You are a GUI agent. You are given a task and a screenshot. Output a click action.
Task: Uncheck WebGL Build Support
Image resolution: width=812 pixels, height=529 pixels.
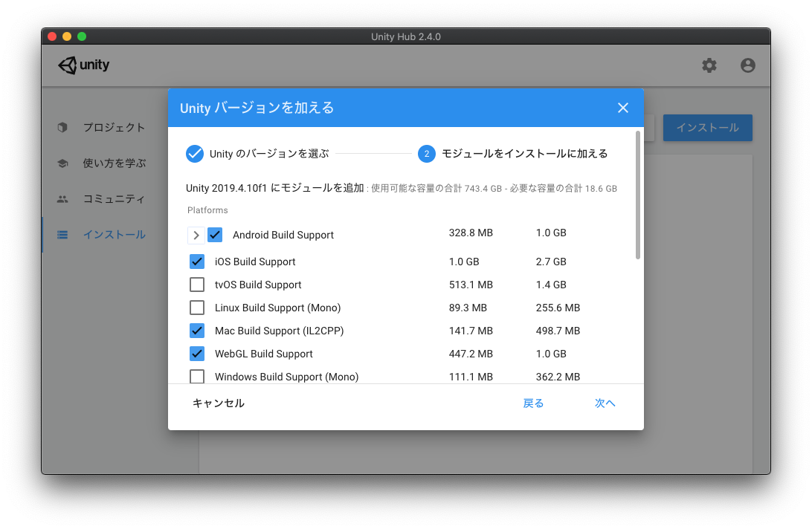197,354
